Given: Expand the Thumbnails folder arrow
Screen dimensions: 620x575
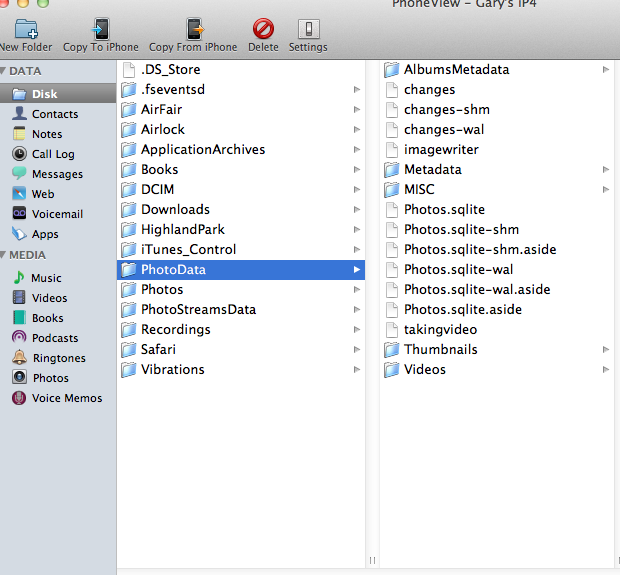Looking at the screenshot, I should tap(605, 350).
